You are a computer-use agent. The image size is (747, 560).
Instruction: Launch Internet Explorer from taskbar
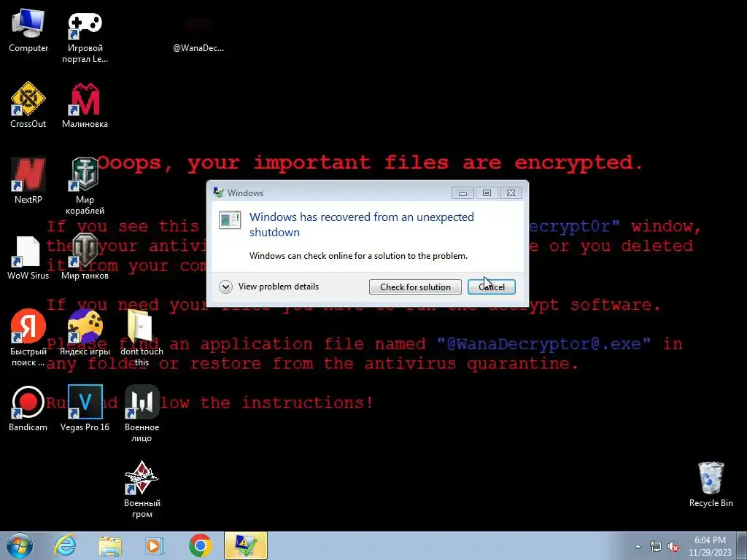click(65, 545)
